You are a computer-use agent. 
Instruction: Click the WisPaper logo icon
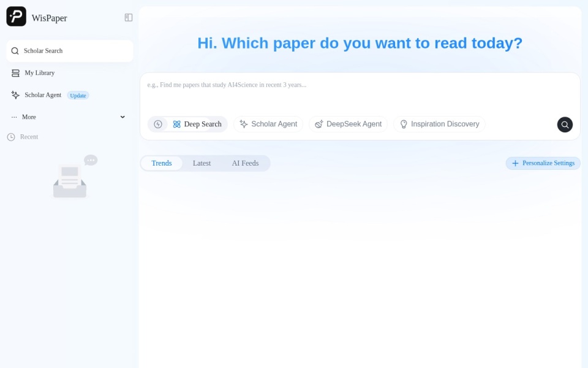pos(16,17)
